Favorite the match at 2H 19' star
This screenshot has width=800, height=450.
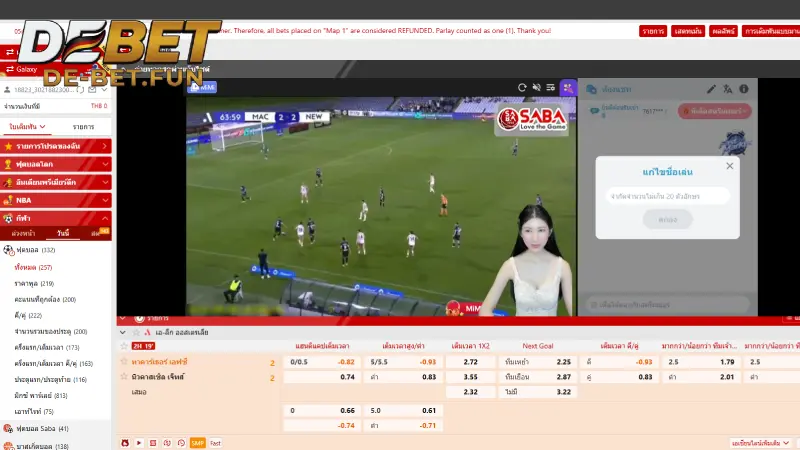124,346
